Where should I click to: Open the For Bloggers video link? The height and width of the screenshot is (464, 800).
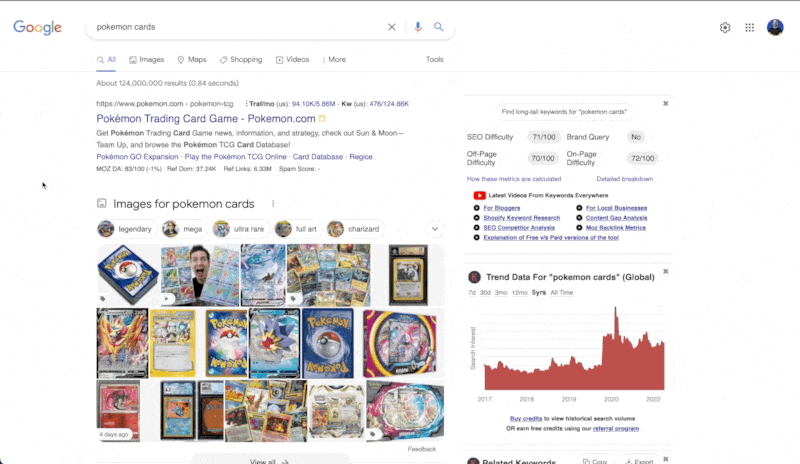coord(502,208)
